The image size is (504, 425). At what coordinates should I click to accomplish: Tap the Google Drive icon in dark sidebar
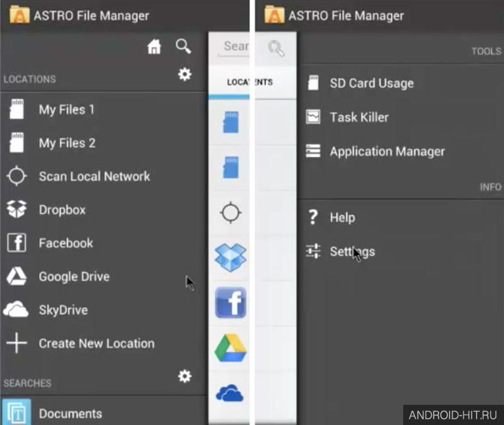click(x=17, y=276)
